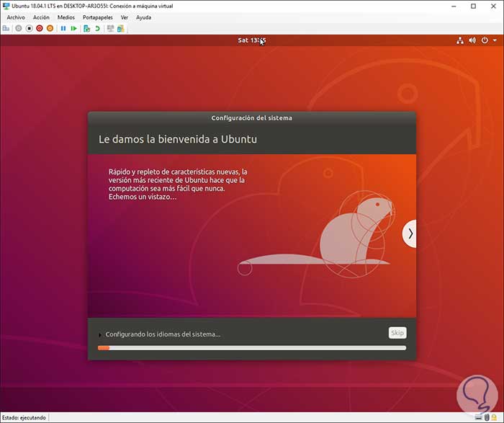Open the Acción menu
The width and height of the screenshot is (504, 423).
pyautogui.click(x=41, y=17)
